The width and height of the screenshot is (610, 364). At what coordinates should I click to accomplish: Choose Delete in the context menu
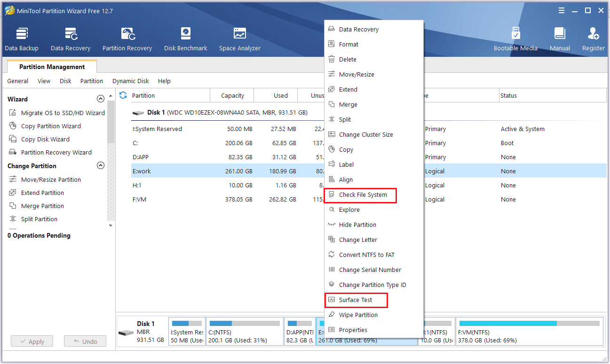pyautogui.click(x=374, y=59)
